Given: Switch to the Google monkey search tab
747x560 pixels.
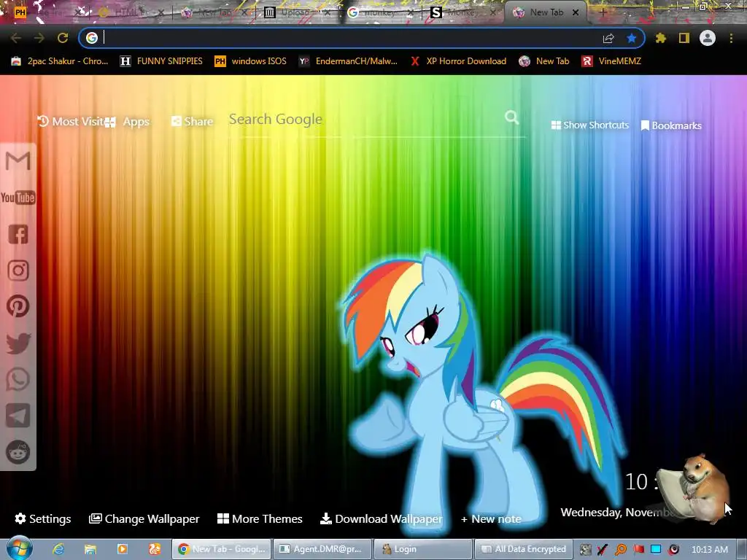Looking at the screenshot, I should (381, 13).
